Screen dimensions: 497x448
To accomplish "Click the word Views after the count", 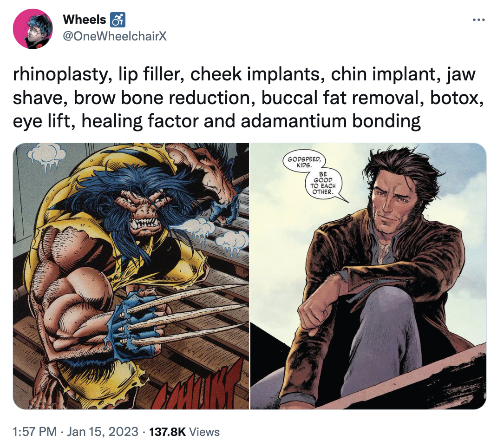I will point(205,432).
